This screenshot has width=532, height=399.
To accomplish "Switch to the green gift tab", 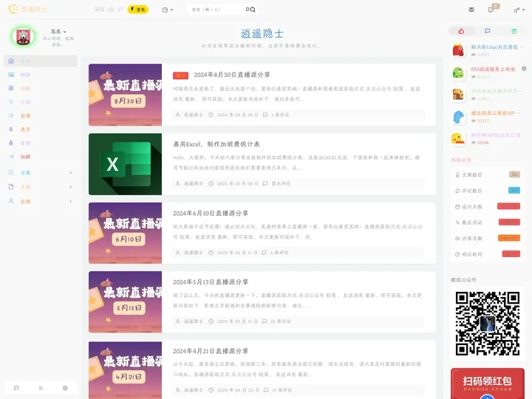I will (514, 31).
